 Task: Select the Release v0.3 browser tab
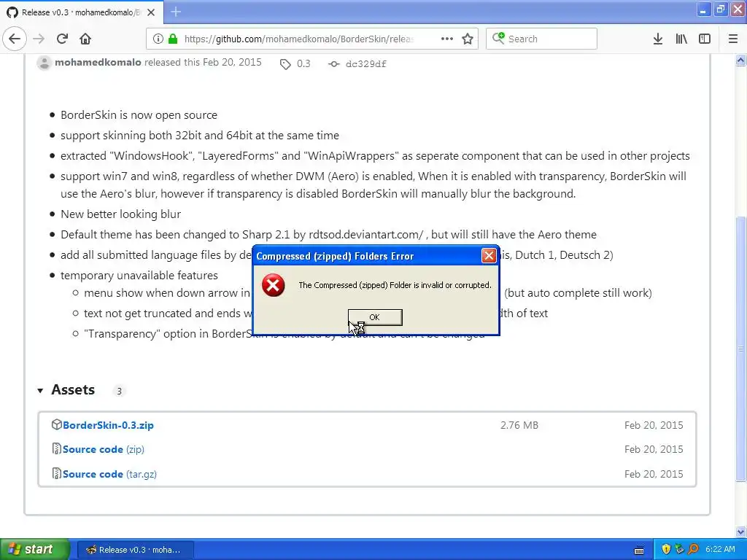click(x=82, y=12)
